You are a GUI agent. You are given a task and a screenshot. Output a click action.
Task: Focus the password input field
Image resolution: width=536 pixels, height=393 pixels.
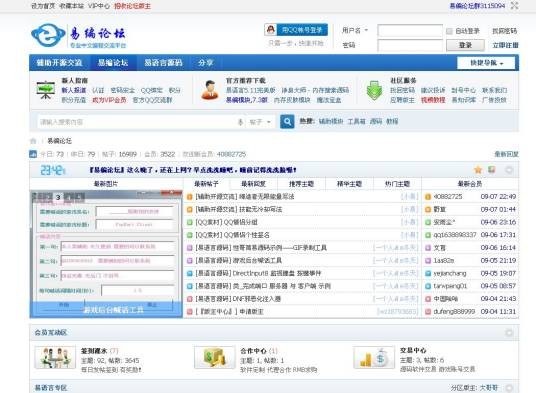pyautogui.click(x=410, y=45)
